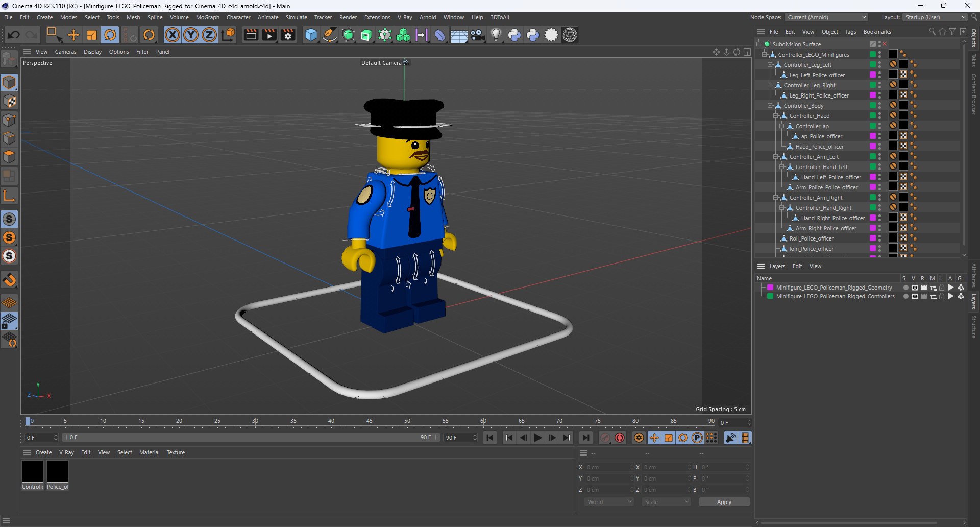Enable Axis mode L-shaped icon
Screen dimensions: 980x527
point(9,196)
